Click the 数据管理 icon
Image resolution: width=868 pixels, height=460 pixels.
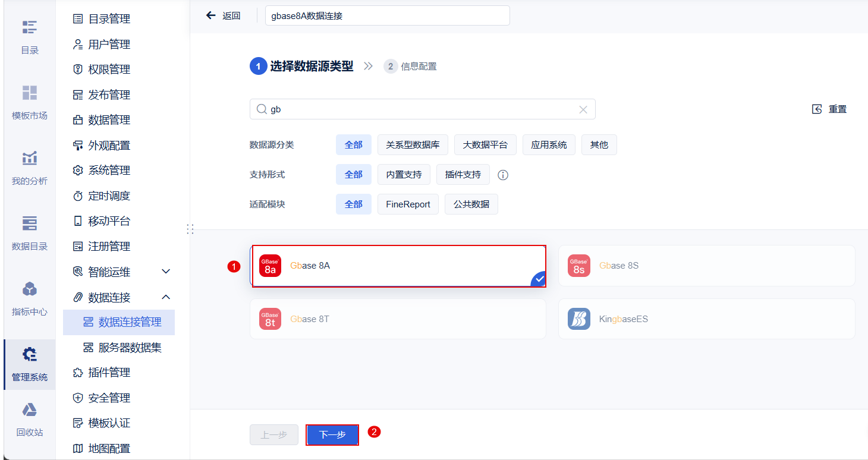78,120
